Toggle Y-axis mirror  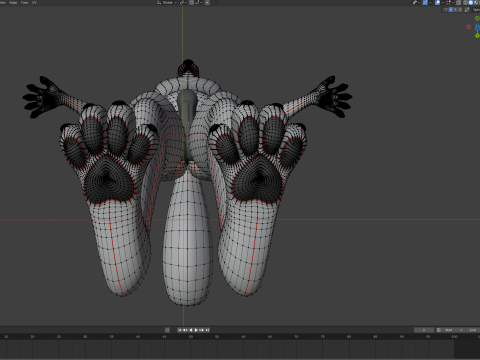(x=455, y=10)
